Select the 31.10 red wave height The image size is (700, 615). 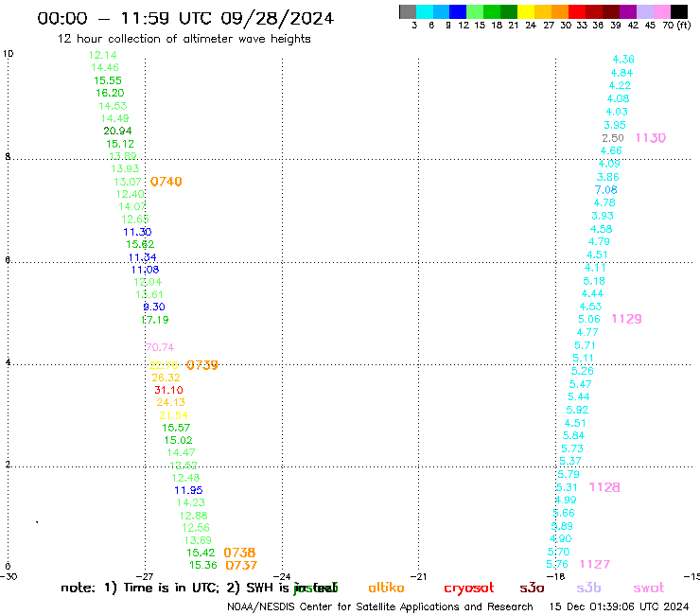coord(168,390)
